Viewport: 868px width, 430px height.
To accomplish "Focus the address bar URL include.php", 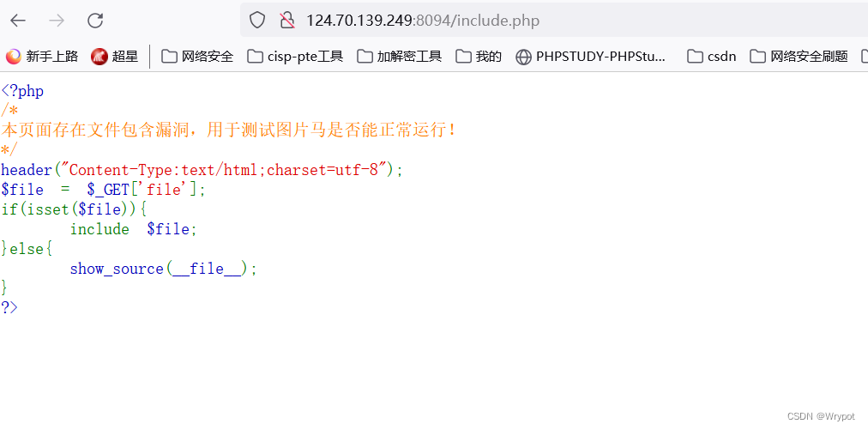I will [423, 21].
